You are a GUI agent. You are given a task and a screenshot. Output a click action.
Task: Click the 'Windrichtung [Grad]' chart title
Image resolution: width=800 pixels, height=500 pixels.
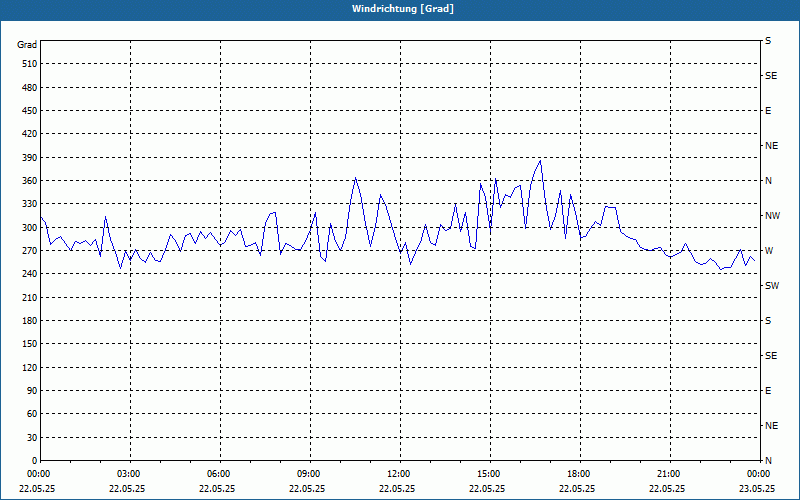(x=403, y=9)
